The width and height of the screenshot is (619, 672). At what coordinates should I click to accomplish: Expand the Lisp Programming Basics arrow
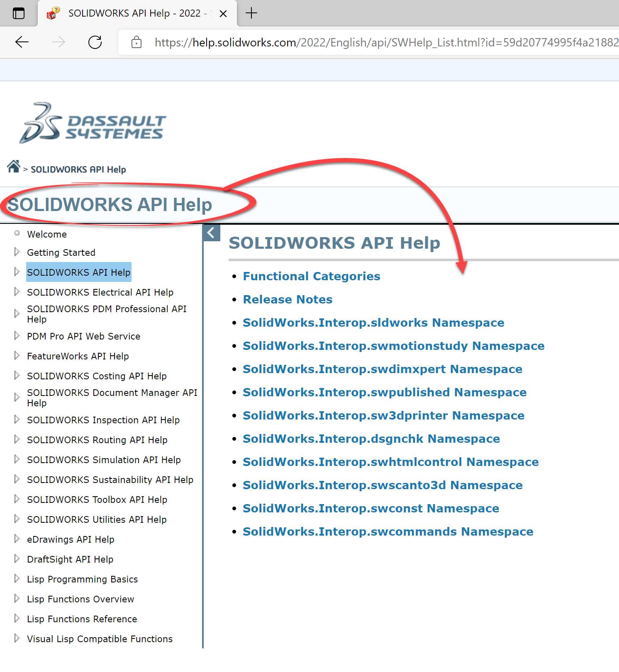[17, 578]
